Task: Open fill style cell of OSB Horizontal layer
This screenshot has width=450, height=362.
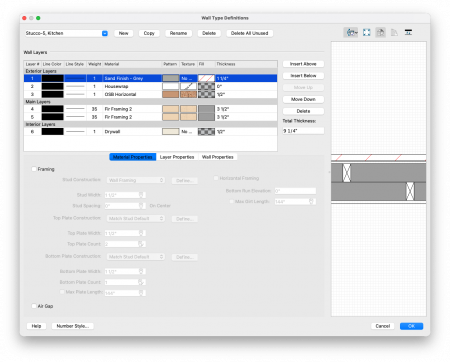Action: [x=206, y=94]
